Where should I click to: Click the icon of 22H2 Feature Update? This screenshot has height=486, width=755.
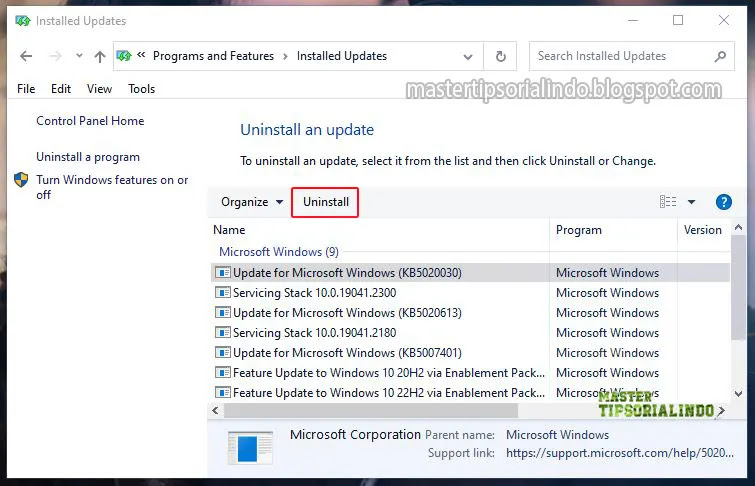pos(222,393)
